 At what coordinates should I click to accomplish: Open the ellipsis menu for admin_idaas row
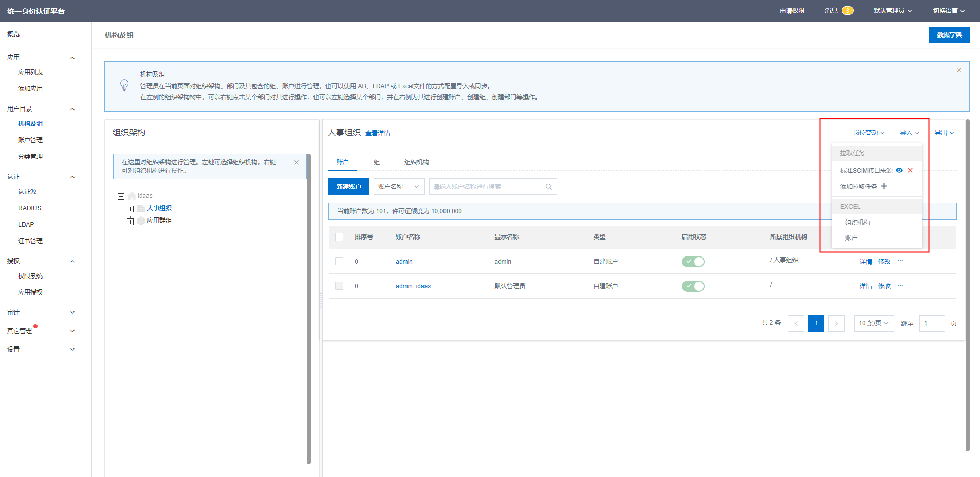(x=900, y=286)
